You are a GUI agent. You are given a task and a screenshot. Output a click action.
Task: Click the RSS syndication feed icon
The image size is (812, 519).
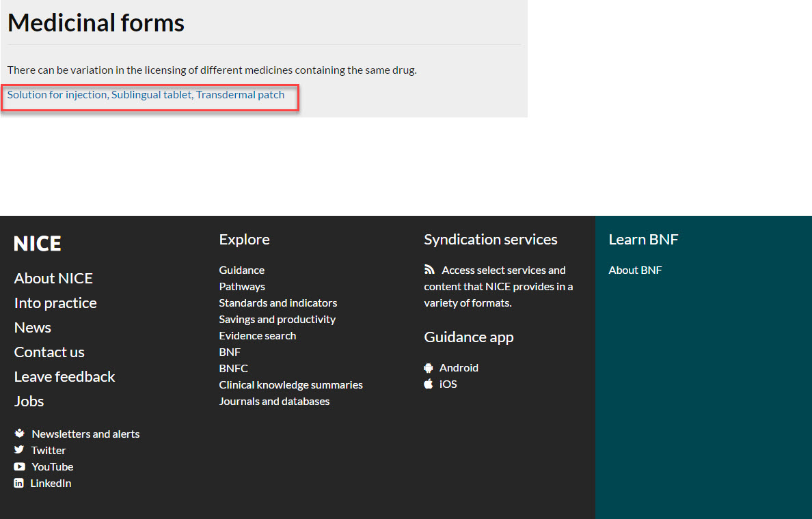click(429, 270)
